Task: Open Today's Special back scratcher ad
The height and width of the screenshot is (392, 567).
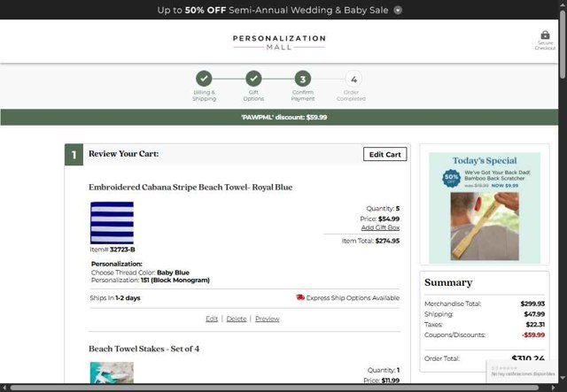Action: [485, 208]
